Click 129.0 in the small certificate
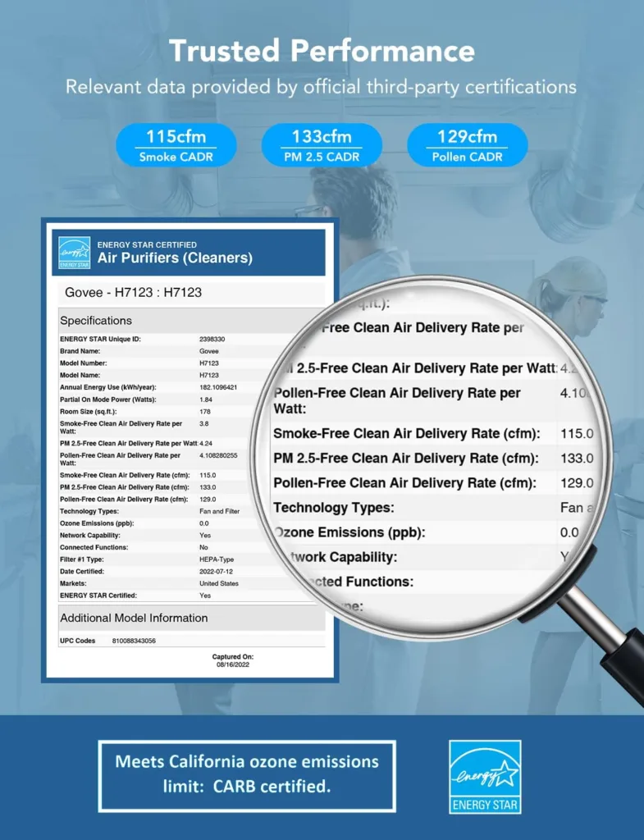Image resolution: width=644 pixels, height=840 pixels. click(208, 500)
